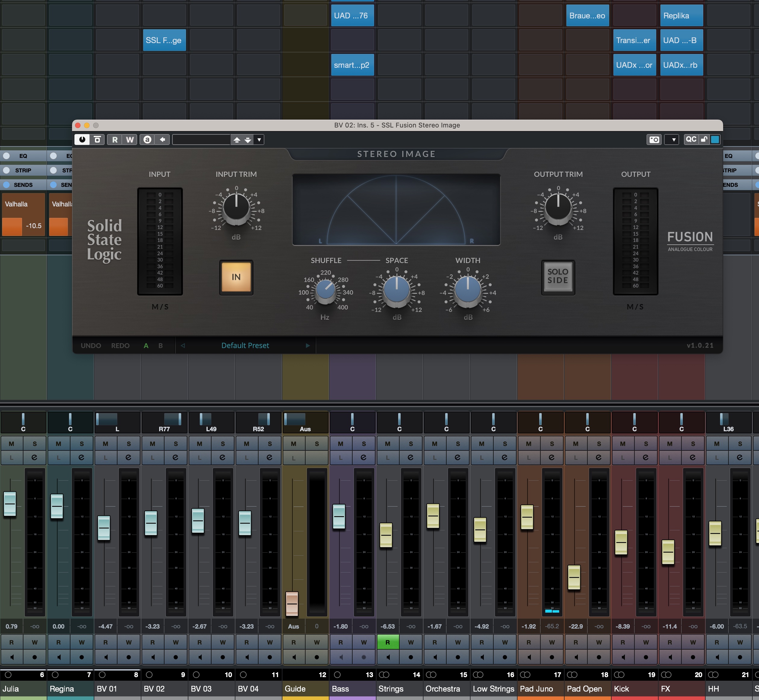Enable Write automation in plugin header
The height and width of the screenshot is (700, 759).
point(130,140)
